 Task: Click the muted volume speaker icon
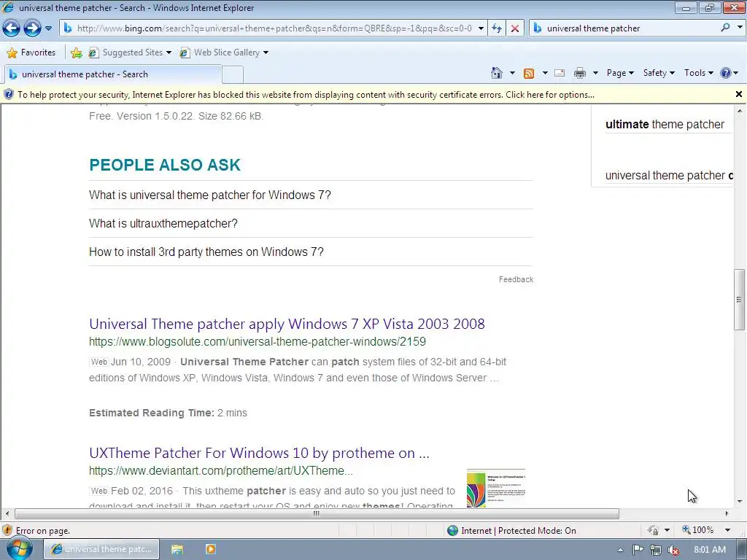pyautogui.click(x=673, y=550)
